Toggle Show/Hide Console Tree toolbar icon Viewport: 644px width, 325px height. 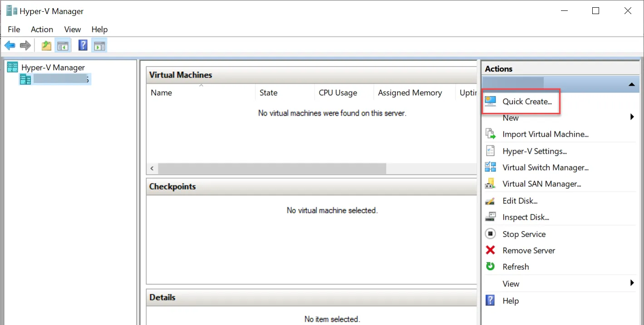tap(62, 45)
